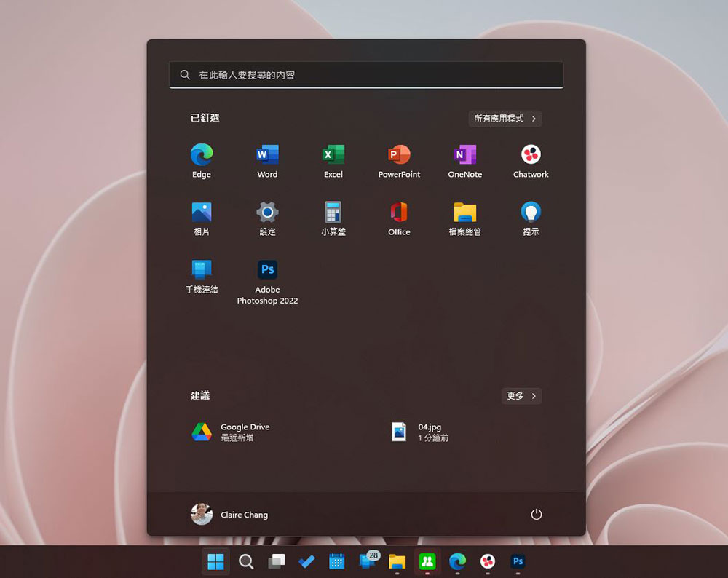Open the Office app
Image resolution: width=728 pixels, height=578 pixels.
click(399, 218)
